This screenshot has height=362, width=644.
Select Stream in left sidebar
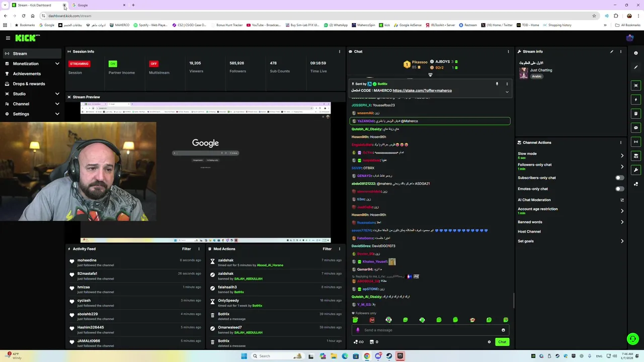pyautogui.click(x=32, y=53)
